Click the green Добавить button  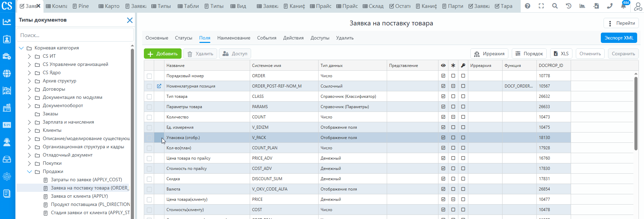(163, 54)
